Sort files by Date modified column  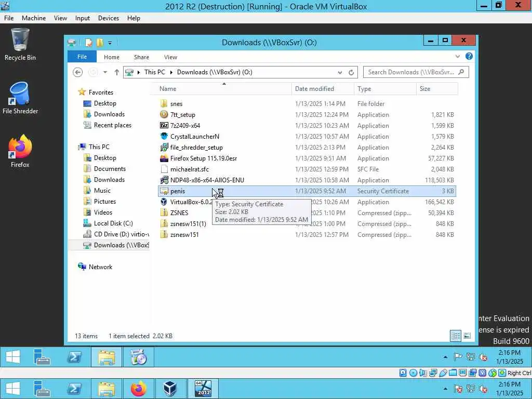[x=323, y=88]
